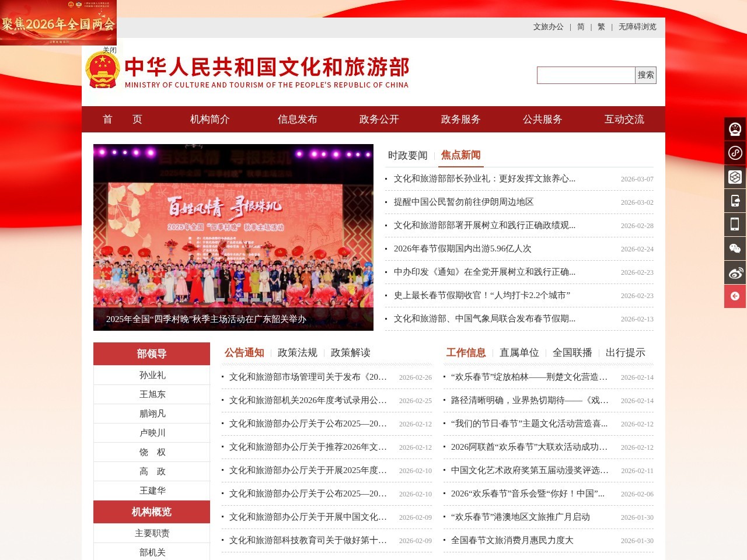This screenshot has width=747, height=560.
Task: Switch to the 时政要闻 tab
Action: [x=407, y=155]
